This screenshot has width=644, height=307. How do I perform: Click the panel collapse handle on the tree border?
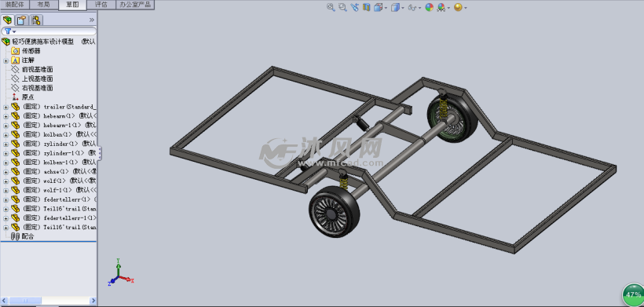pos(100,154)
